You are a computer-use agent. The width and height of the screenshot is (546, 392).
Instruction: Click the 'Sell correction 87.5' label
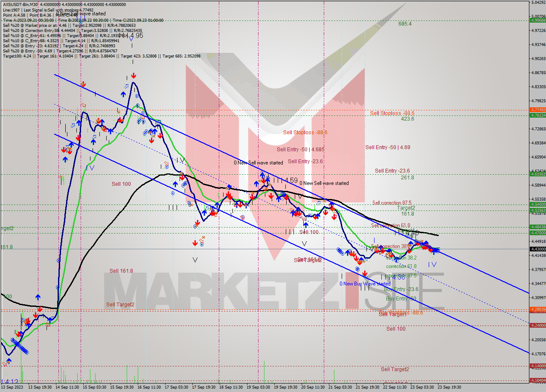pos(392,203)
